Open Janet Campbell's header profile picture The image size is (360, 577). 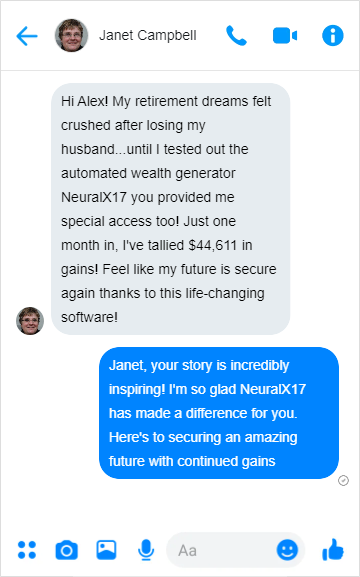pos(71,35)
